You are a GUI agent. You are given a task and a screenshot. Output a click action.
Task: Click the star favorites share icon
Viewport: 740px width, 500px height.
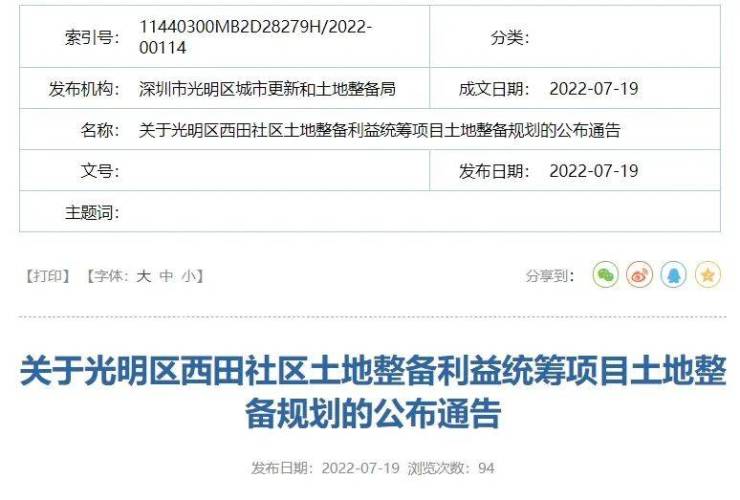(708, 274)
